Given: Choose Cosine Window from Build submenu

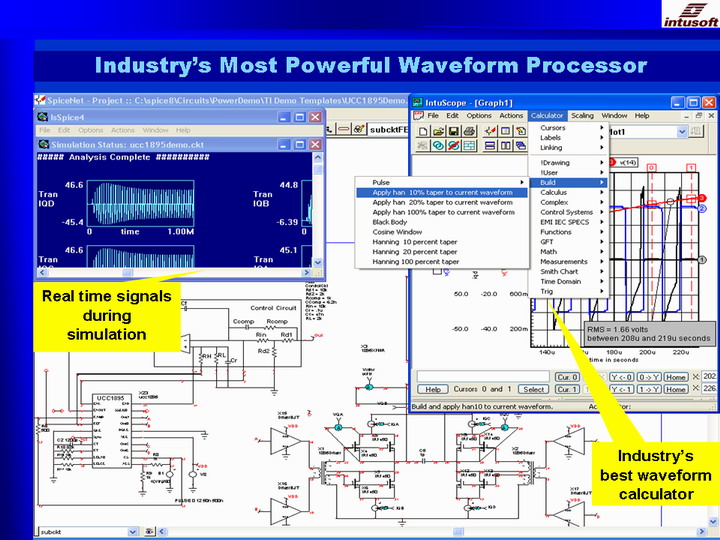Looking at the screenshot, I should [442, 232].
